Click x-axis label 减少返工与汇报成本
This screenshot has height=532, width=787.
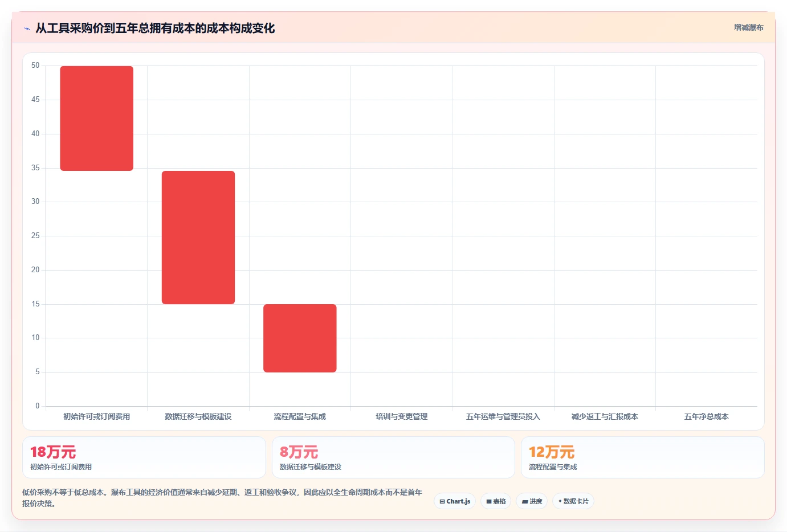coord(605,416)
